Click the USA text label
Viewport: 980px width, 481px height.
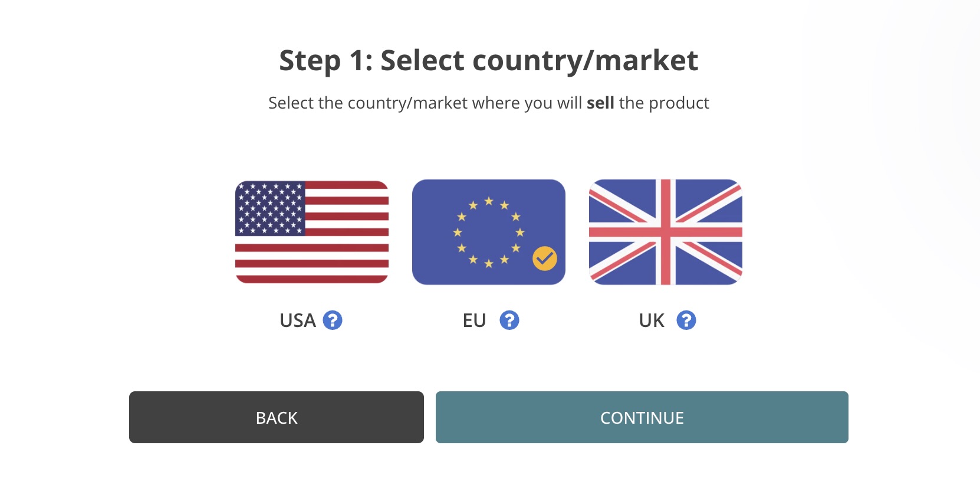tap(298, 320)
